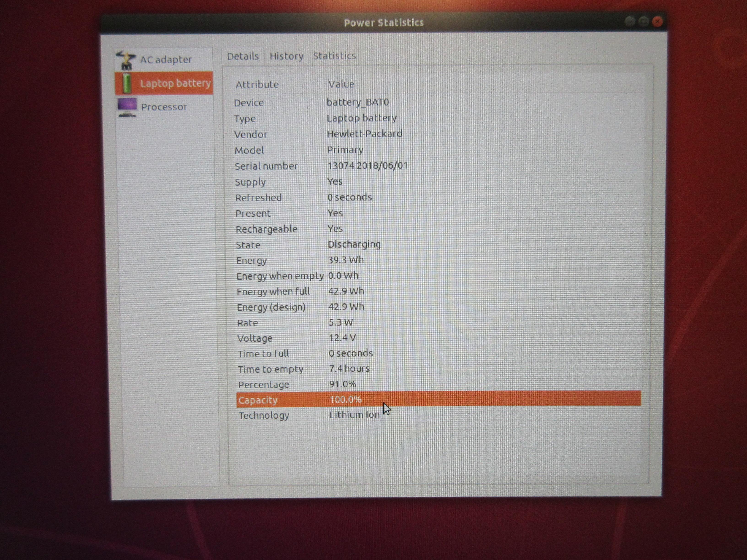Maximize the Power Statistics window
Image resolution: width=747 pixels, height=560 pixels.
(x=643, y=22)
